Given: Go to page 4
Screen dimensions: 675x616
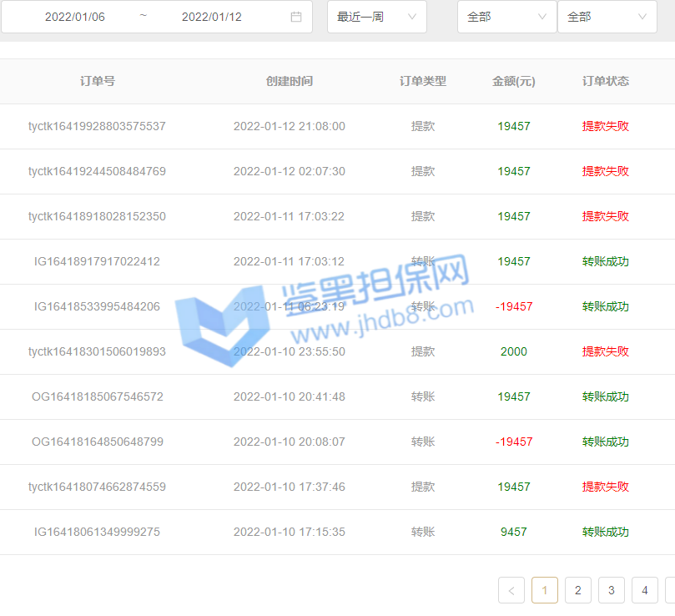Looking at the screenshot, I should point(645,590).
